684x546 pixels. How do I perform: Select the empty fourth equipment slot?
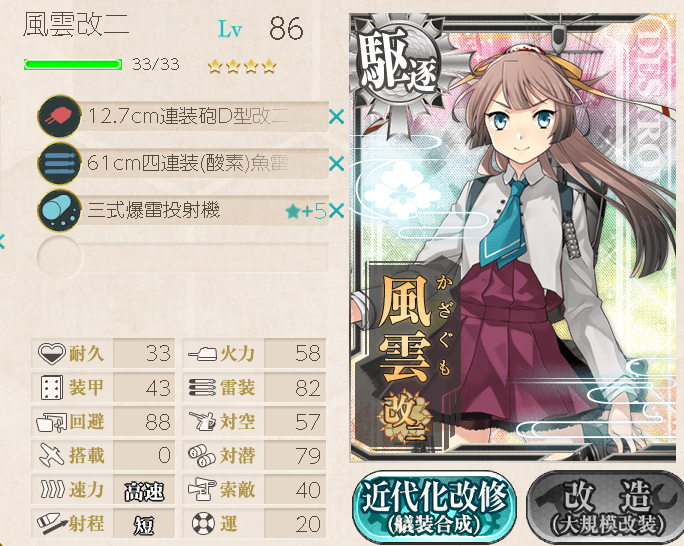click(x=183, y=257)
